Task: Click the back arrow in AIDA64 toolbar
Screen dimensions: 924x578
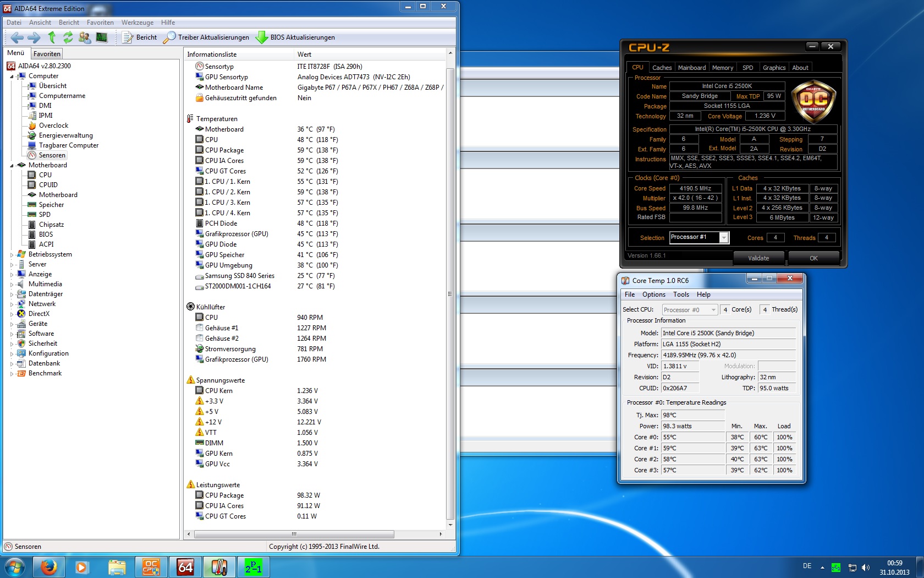Action: (17, 37)
